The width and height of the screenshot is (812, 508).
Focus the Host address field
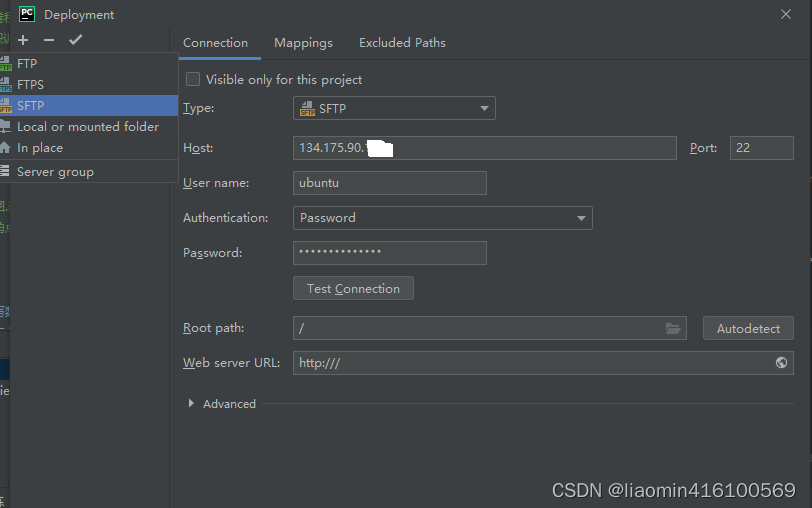tap(485, 148)
